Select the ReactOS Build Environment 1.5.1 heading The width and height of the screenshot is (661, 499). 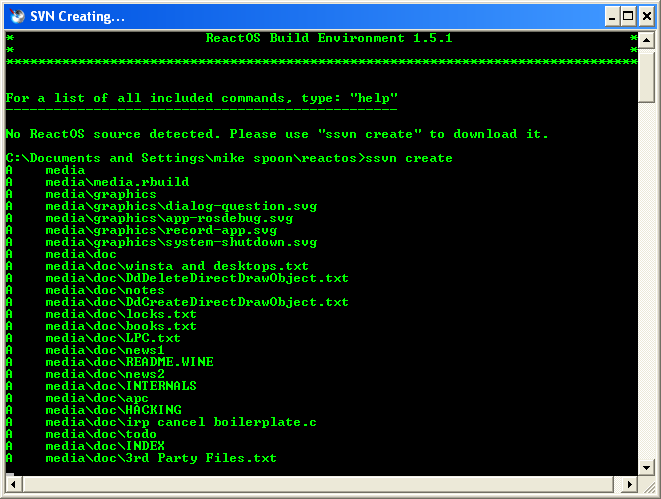coord(329,38)
